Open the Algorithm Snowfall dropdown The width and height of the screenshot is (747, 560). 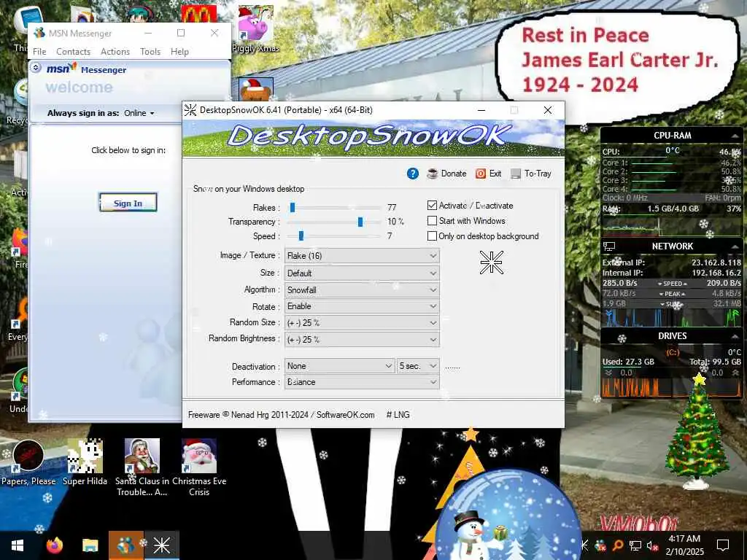362,289
